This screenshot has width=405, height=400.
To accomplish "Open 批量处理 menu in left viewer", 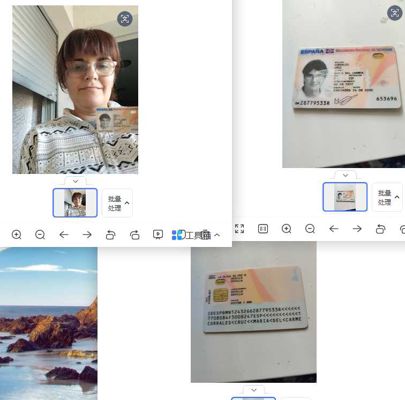I will coord(117,203).
